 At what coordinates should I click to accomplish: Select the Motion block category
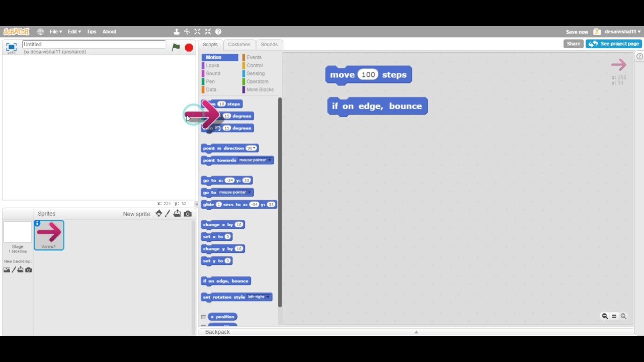220,57
